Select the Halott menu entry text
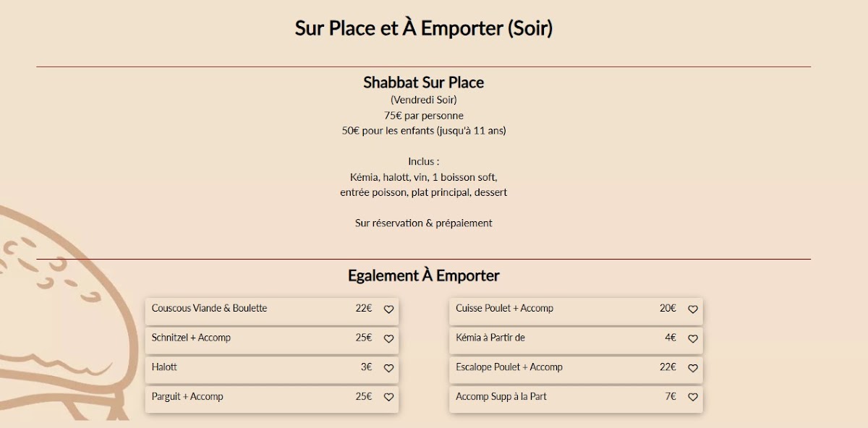 point(164,367)
